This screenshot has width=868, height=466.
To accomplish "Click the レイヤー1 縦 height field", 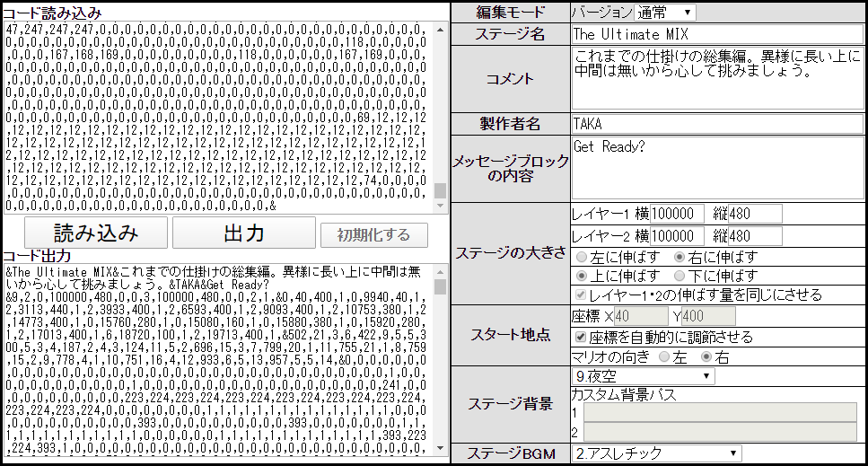I will [755, 214].
